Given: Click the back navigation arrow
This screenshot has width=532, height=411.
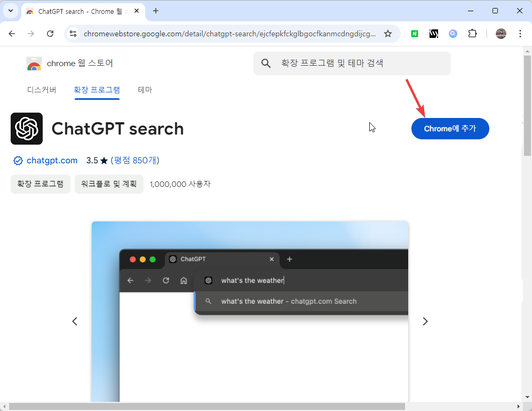Looking at the screenshot, I should [12, 33].
